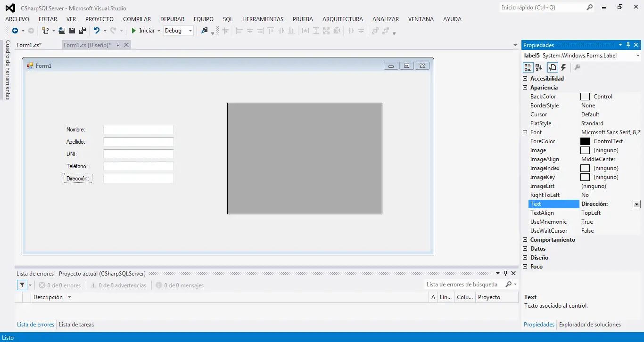Image resolution: width=644 pixels, height=342 pixels.
Task: Switch to the Form1.cs* code tab
Action: click(29, 45)
